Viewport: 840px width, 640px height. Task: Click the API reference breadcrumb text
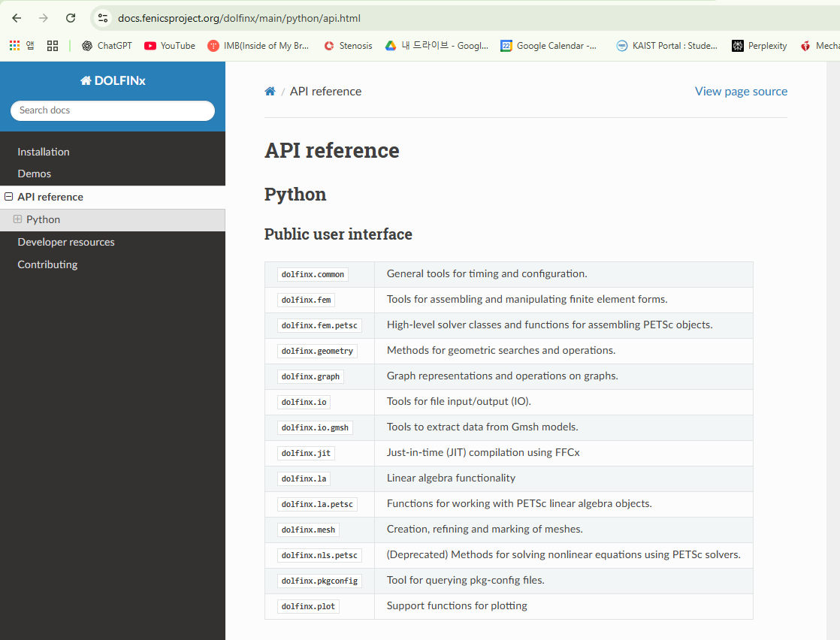click(326, 92)
